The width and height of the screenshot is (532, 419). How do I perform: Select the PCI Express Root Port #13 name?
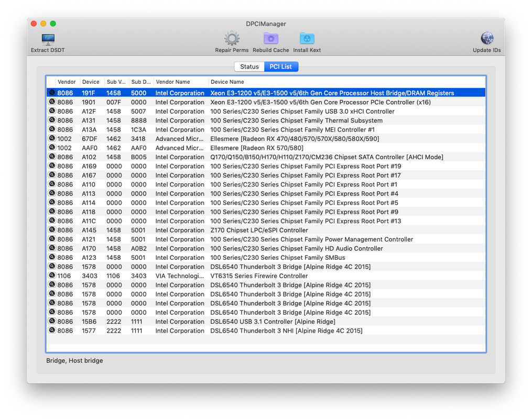pyautogui.click(x=306, y=221)
